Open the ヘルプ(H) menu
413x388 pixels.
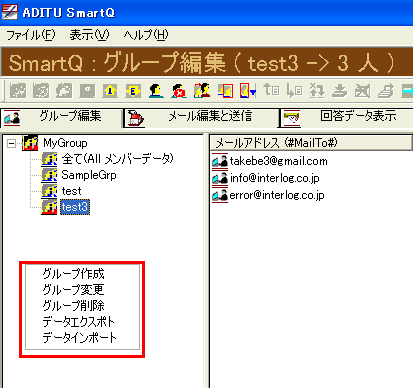pyautogui.click(x=146, y=35)
